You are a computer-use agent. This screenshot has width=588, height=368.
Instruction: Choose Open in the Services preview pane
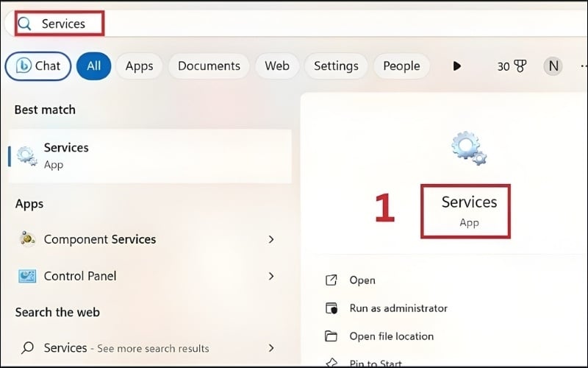point(362,280)
